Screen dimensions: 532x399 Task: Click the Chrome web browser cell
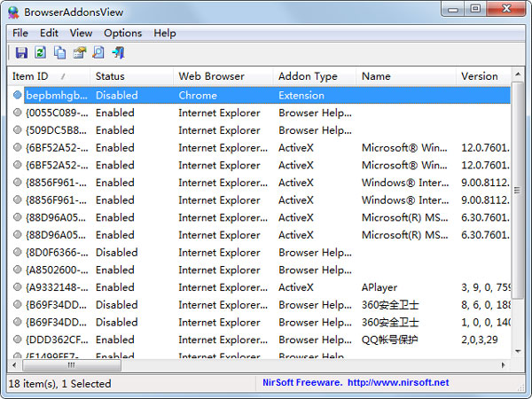tap(198, 96)
